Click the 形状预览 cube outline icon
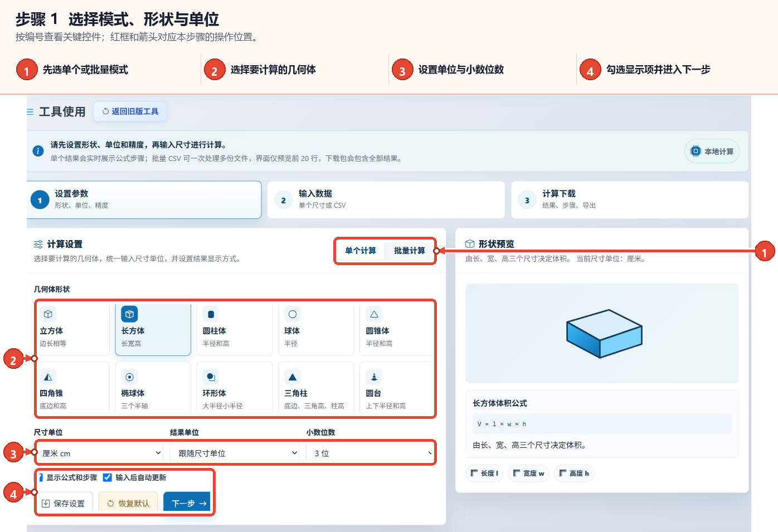This screenshot has width=778, height=532. click(470, 244)
